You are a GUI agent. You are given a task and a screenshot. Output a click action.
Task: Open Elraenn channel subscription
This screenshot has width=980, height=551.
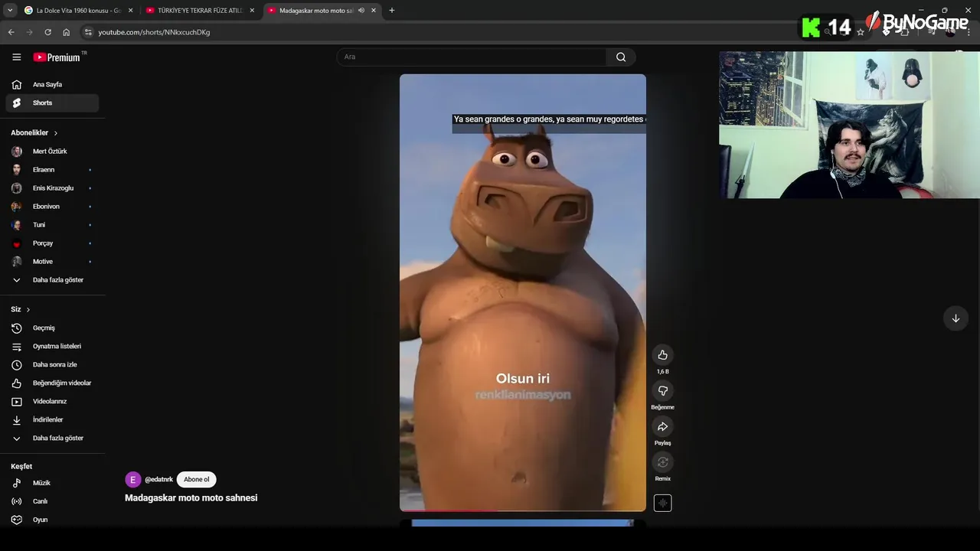click(52, 170)
